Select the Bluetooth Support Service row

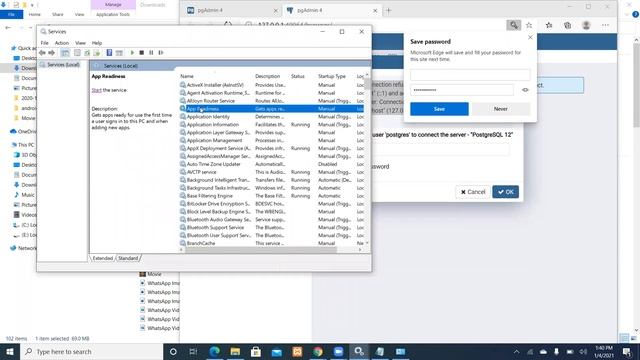pos(271,227)
